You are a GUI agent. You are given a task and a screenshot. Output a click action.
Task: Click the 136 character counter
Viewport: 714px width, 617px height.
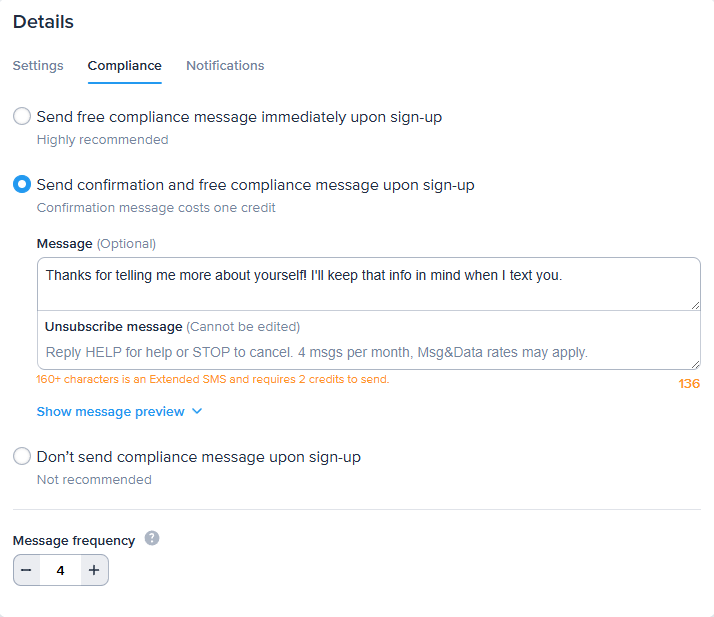tap(689, 384)
